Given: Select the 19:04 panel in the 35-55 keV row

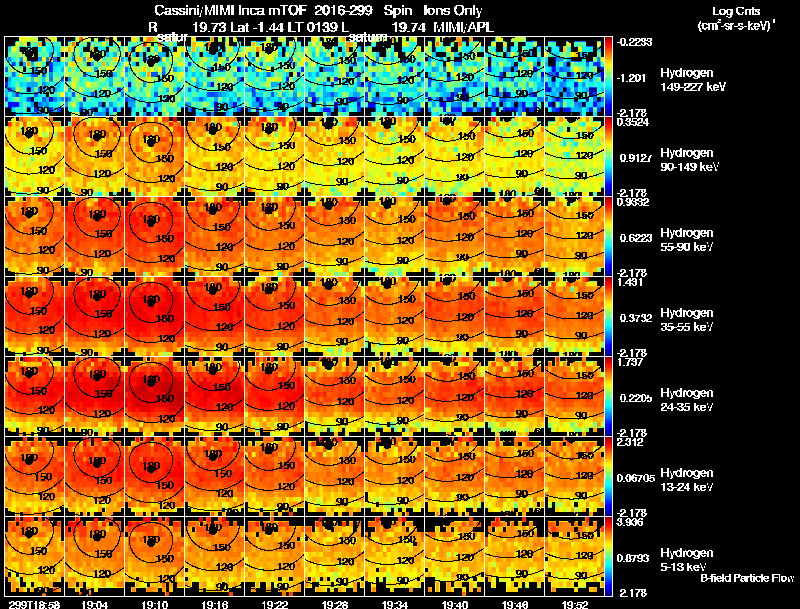Looking at the screenshot, I should point(94,317).
